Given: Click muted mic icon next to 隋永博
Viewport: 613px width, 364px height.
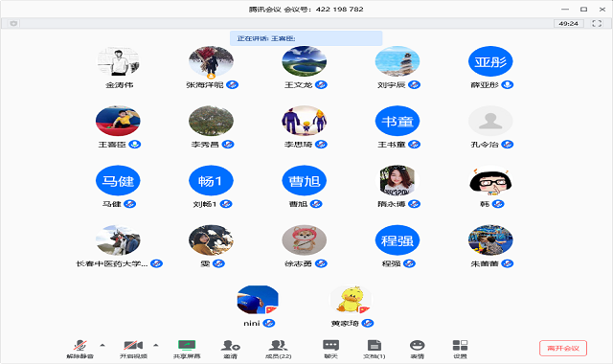Looking at the screenshot, I should pos(415,204).
